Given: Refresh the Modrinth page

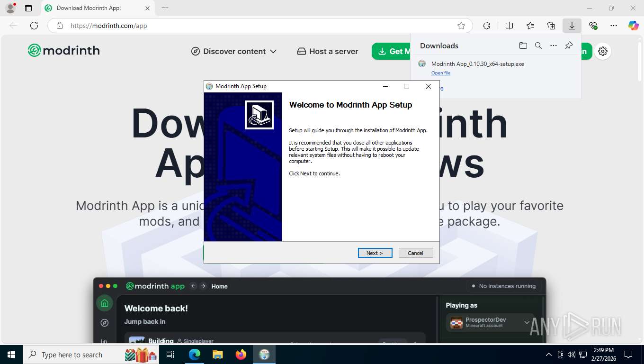Looking at the screenshot, I should click(x=34, y=26).
